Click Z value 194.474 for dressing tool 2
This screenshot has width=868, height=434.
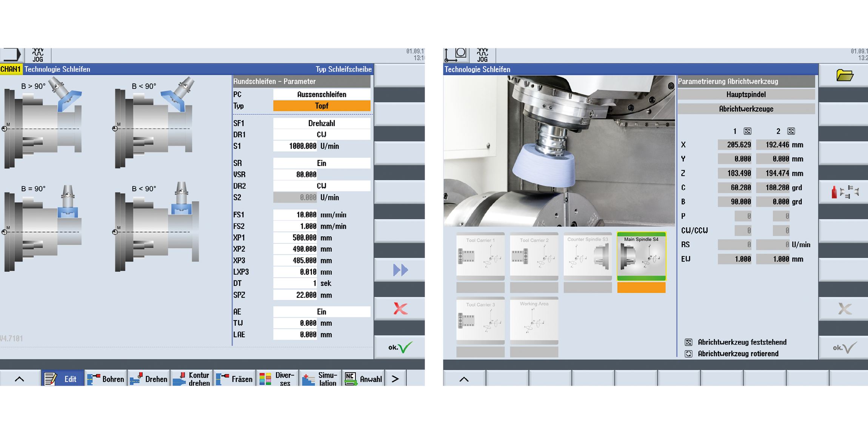773,173
